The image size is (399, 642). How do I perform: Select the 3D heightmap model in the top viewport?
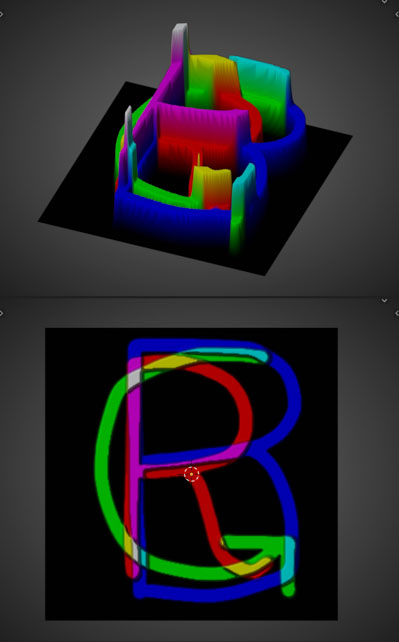pos(196,149)
